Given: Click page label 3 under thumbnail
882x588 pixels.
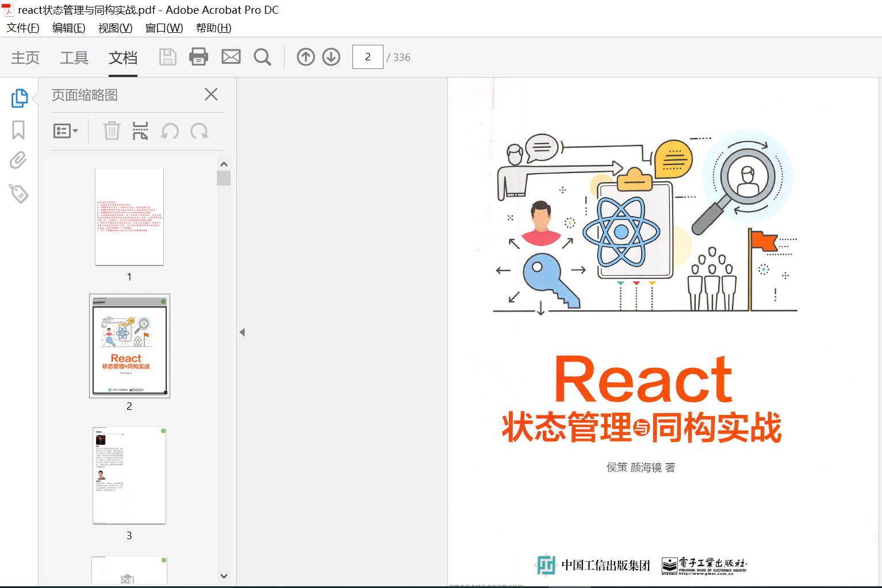Looking at the screenshot, I should click(129, 536).
